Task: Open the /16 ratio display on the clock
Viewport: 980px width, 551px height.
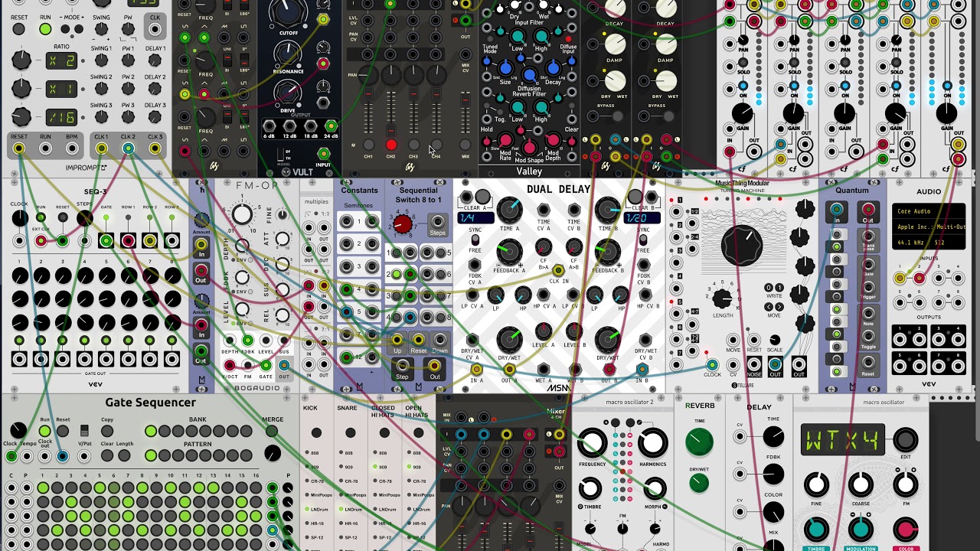Action: [61, 117]
